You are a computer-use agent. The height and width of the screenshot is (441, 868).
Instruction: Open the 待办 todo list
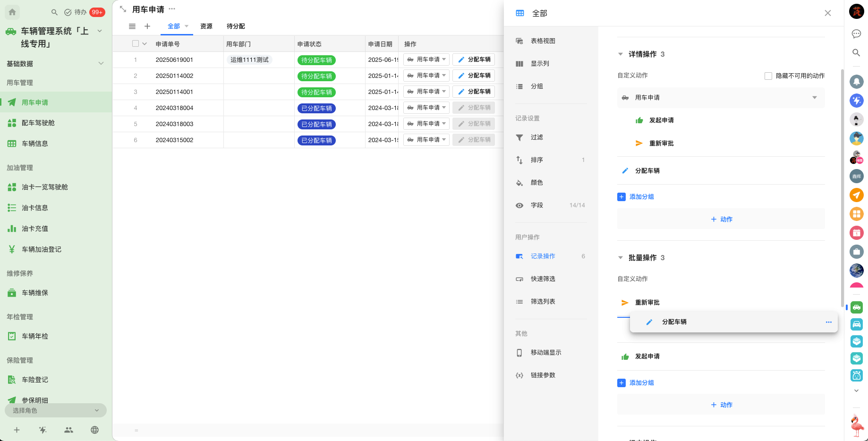[x=76, y=12]
